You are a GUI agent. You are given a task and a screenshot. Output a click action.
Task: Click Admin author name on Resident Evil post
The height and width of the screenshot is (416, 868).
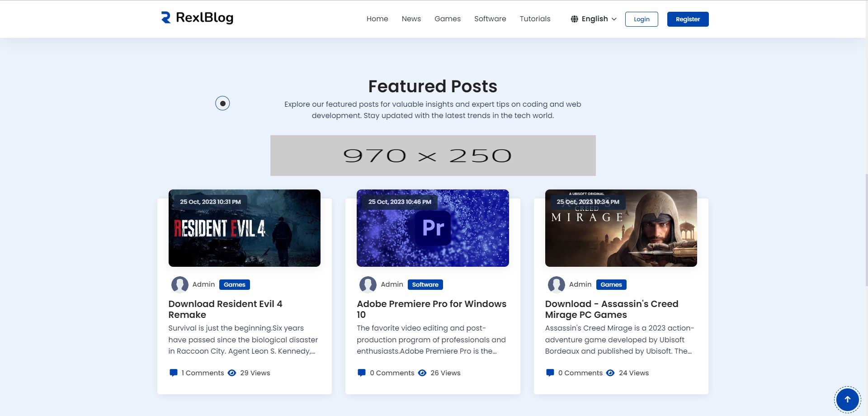[203, 284]
